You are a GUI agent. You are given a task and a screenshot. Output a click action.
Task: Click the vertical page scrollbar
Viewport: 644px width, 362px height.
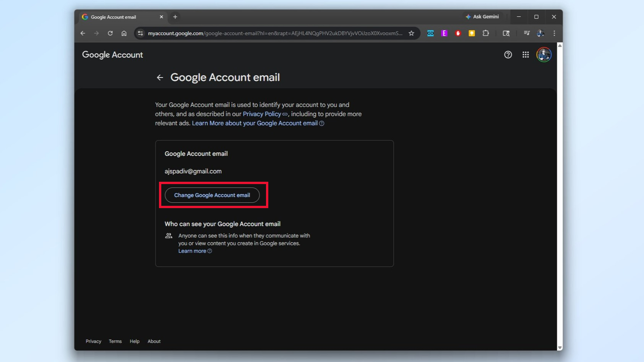pos(560,191)
